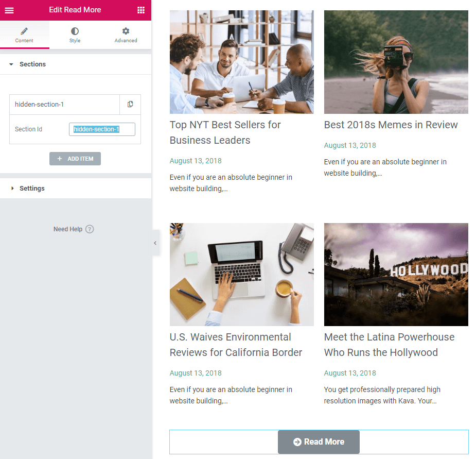Viewport: 476px width, 459px height.
Task: Click the ADD ITEM button
Action: point(75,159)
